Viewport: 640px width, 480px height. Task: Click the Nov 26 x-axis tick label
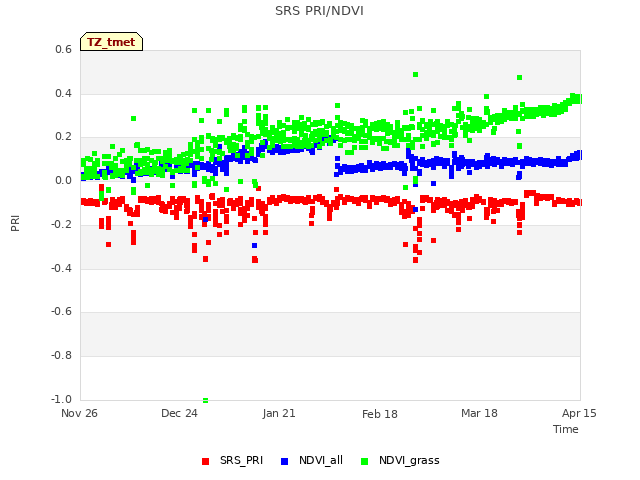click(79, 413)
